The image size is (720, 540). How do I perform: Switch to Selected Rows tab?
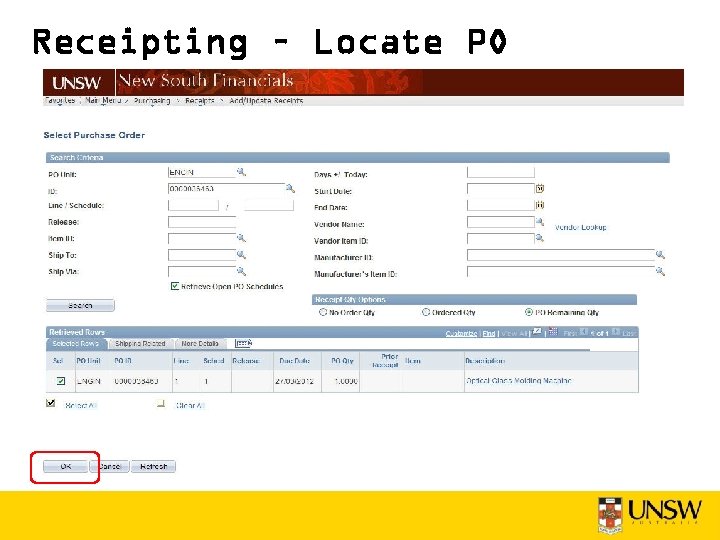coord(76,343)
